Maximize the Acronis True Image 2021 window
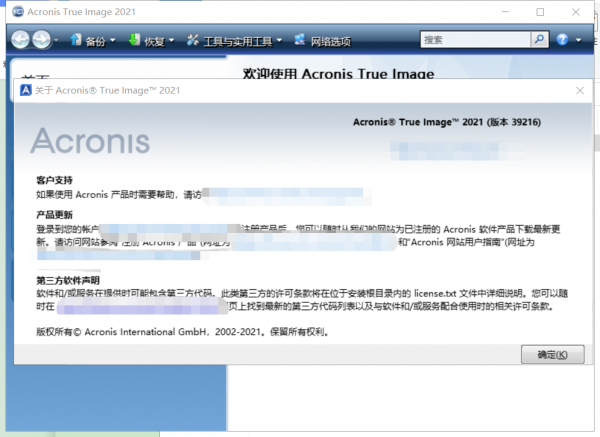 (x=540, y=12)
